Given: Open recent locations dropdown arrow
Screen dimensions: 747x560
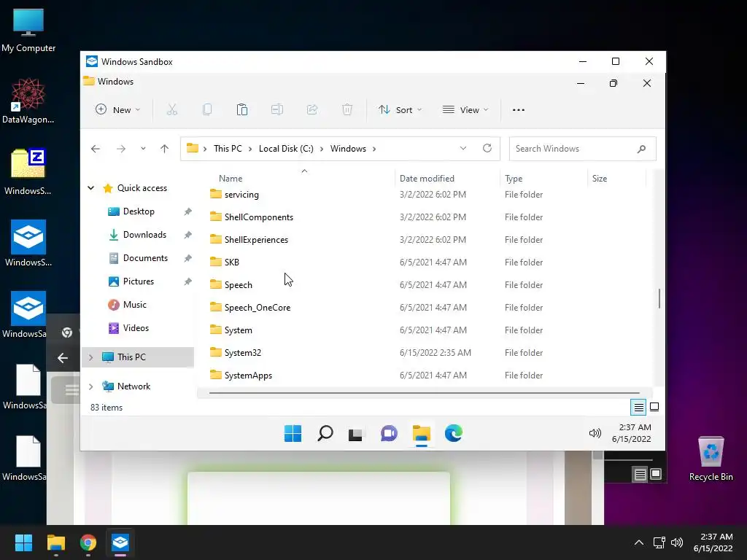Looking at the screenshot, I should tap(143, 149).
